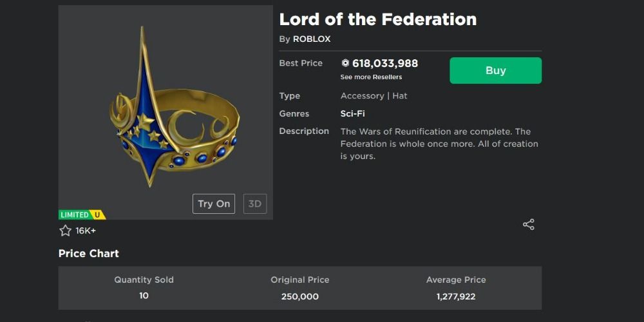This screenshot has height=322, width=644.
Task: Click the green Buy button
Action: pos(495,71)
